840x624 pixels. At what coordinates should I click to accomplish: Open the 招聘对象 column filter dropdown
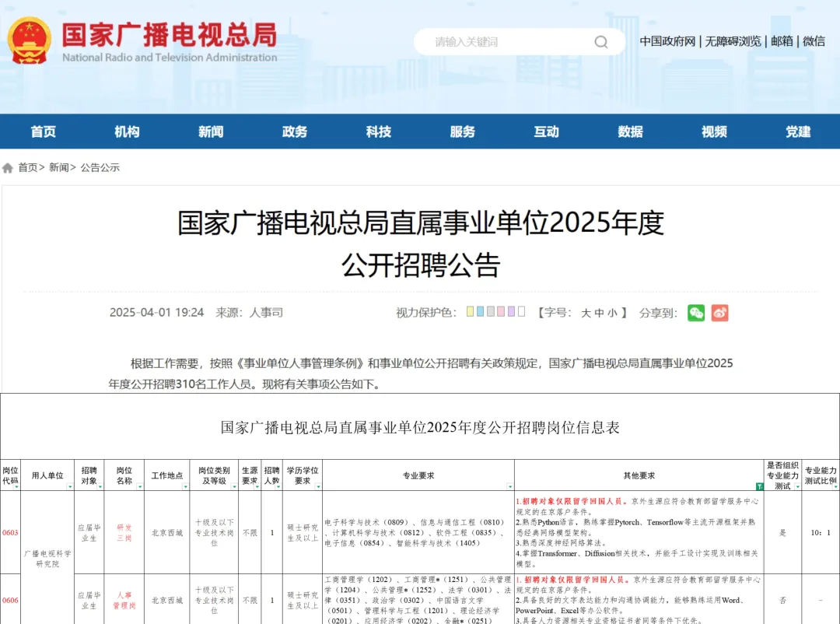pos(100,486)
